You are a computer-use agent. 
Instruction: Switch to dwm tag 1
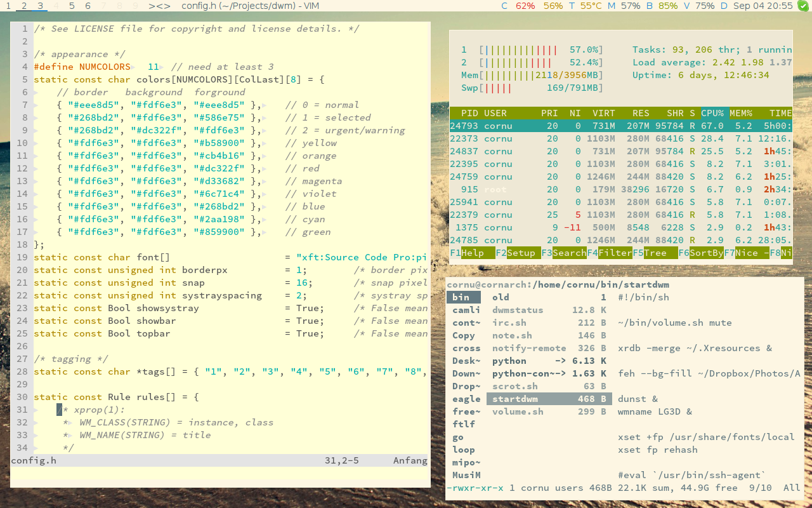pyautogui.click(x=8, y=6)
